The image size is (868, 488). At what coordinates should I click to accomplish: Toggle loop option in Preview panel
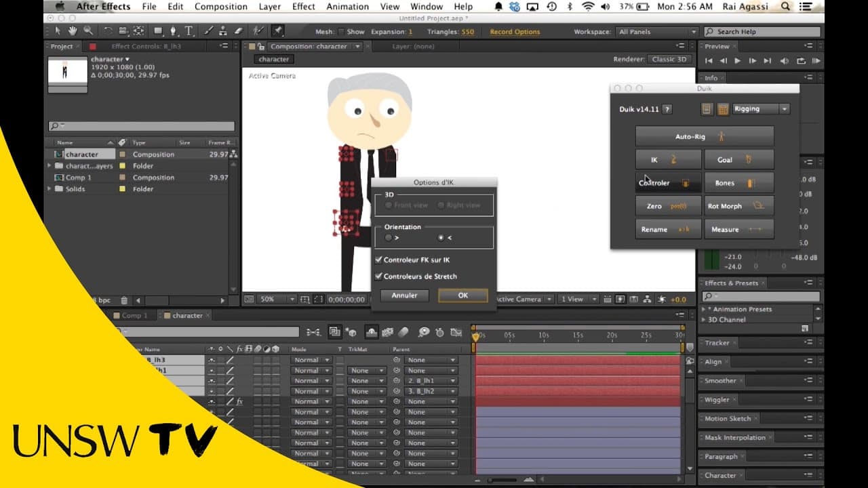click(801, 61)
